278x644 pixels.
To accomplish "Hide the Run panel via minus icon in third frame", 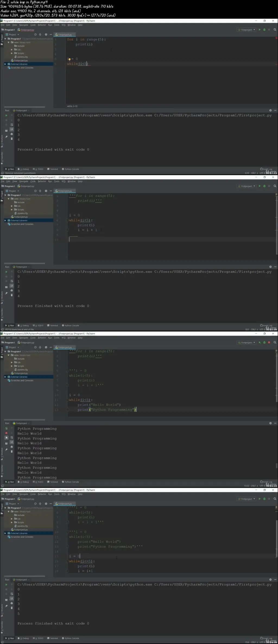I will 275,423.
